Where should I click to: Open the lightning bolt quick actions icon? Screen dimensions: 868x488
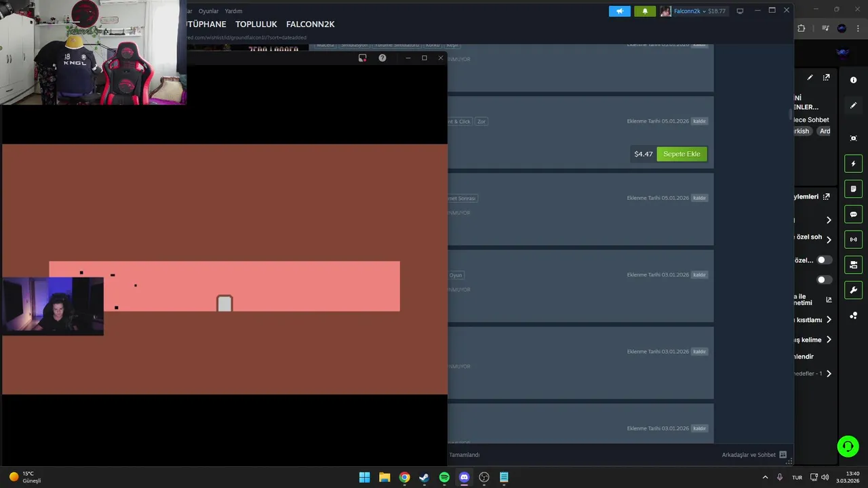tap(853, 163)
